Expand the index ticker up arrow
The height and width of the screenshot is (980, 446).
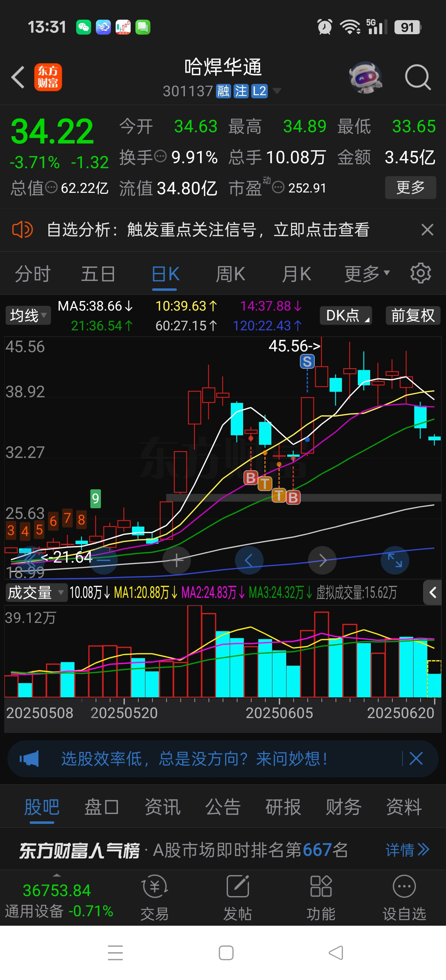coord(56,875)
